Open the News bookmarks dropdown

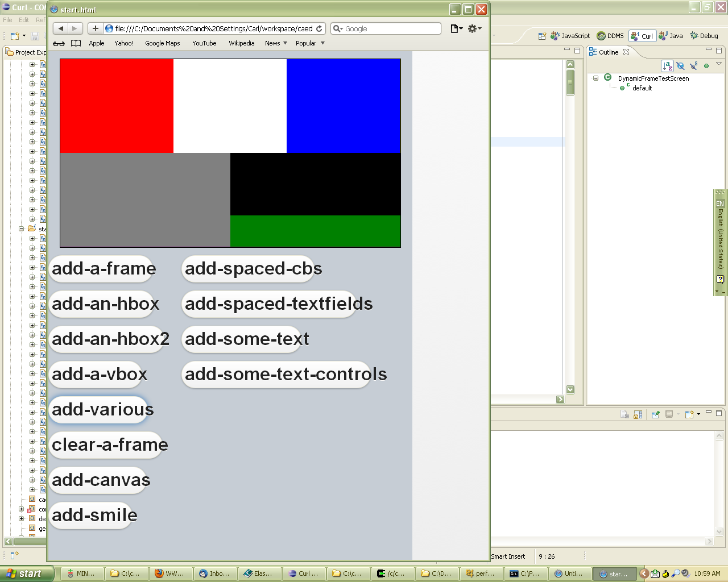[x=276, y=43]
